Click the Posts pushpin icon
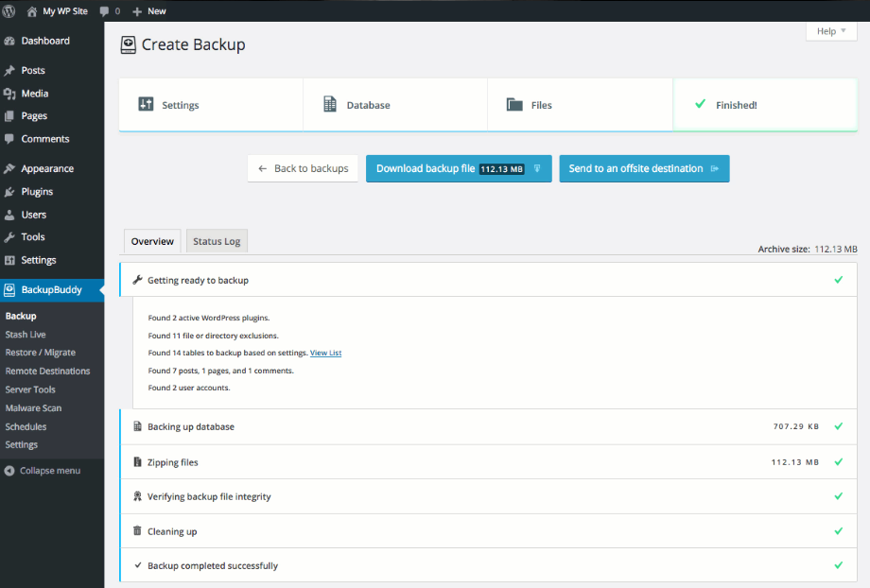 [x=9, y=71]
